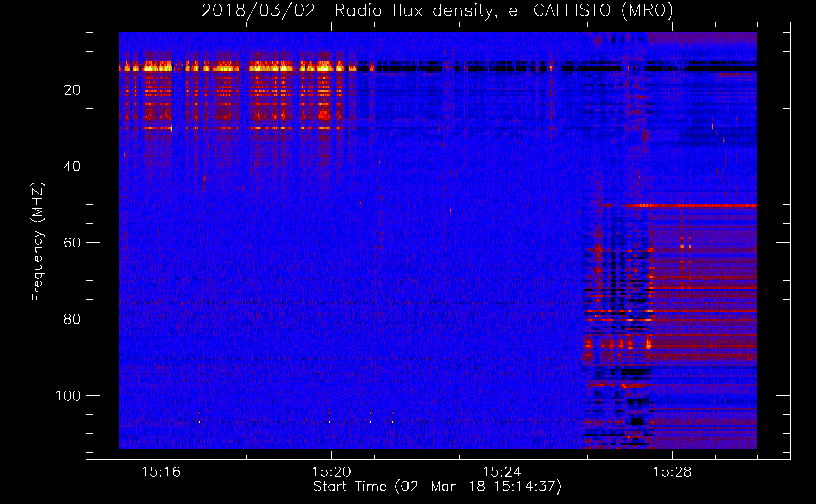Click the 20 MHz frequency tick label

pos(73,90)
